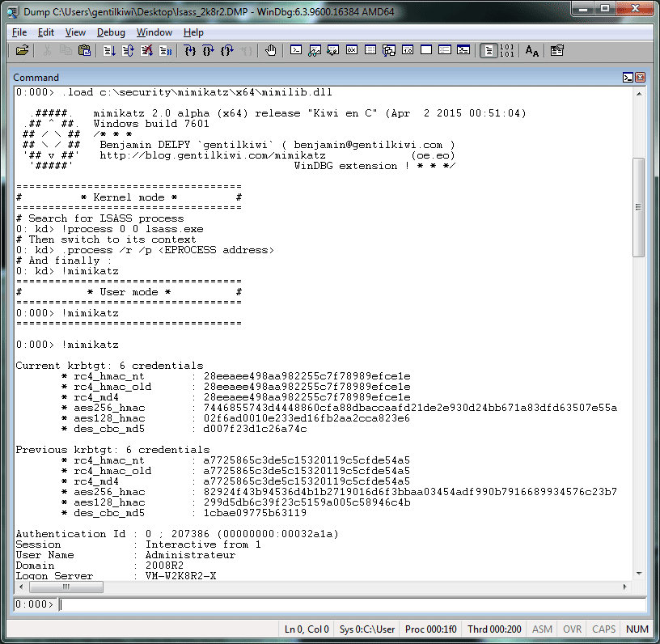Open the Help menu
Image resolution: width=660 pixels, height=644 pixels.
pyautogui.click(x=193, y=32)
